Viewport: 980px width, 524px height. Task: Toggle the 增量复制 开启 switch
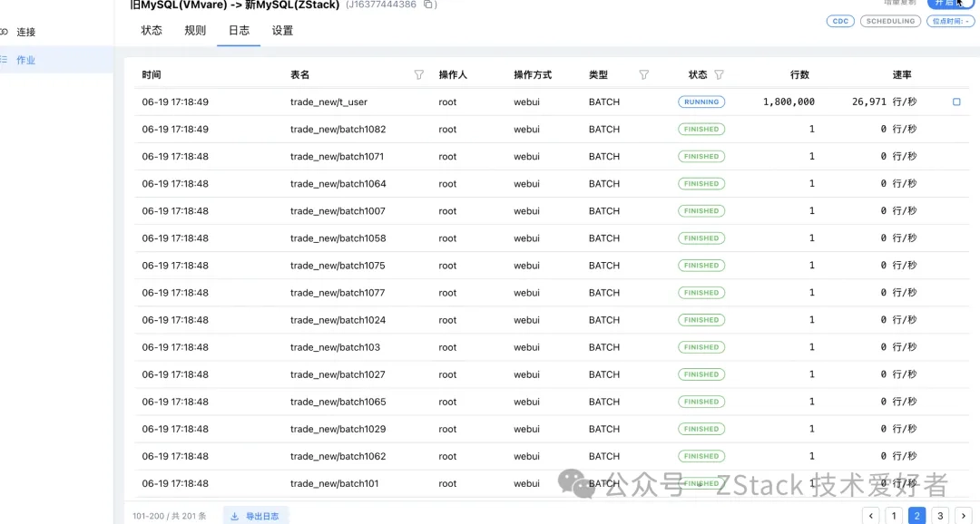[x=950, y=4]
